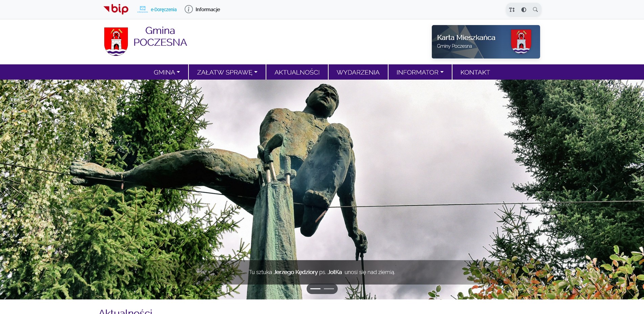Select the second carousel slide indicator

tap(329, 289)
